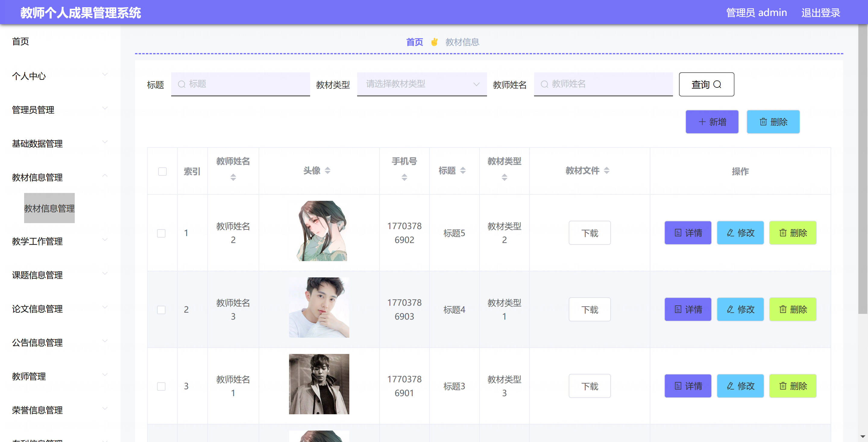Check the checkbox for row 1
The width and height of the screenshot is (868, 442).
pyautogui.click(x=162, y=233)
